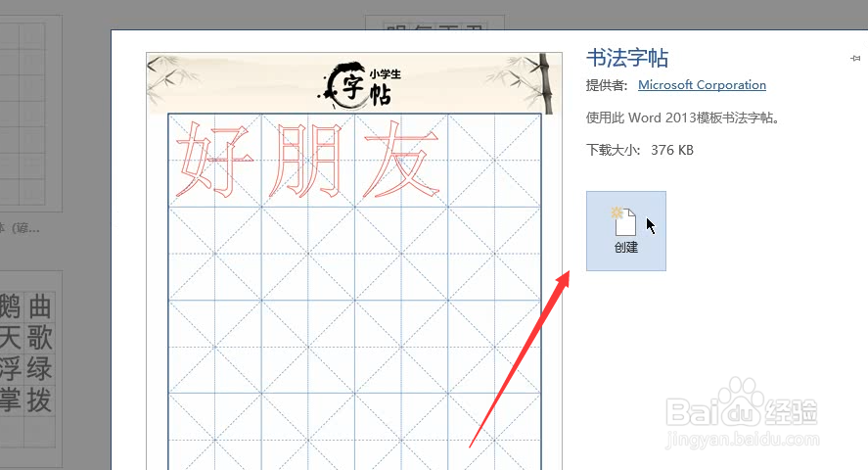Click the 创建 button to create the template
This screenshot has height=470, width=868.
pyautogui.click(x=626, y=231)
